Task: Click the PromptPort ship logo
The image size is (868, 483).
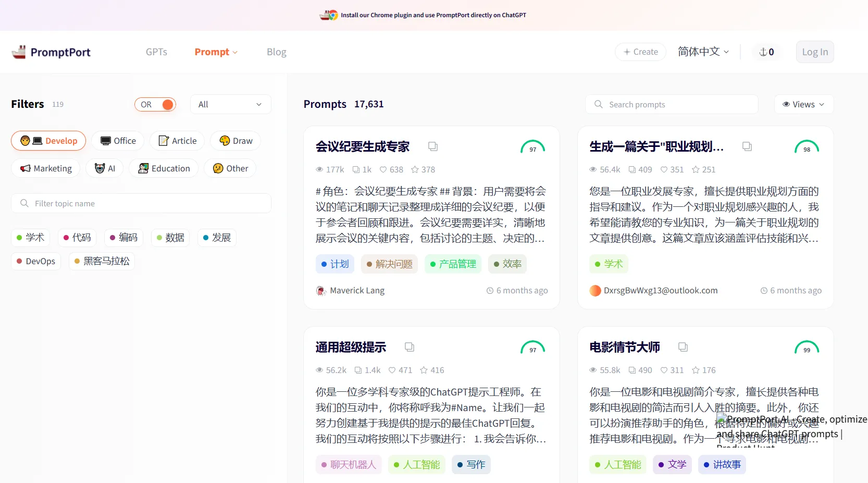Action: click(19, 52)
